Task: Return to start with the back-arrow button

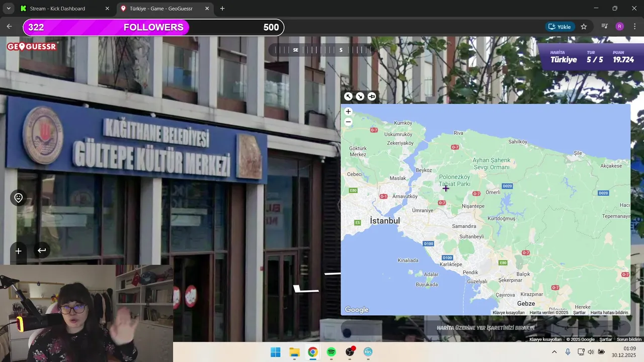Action: 42,250
